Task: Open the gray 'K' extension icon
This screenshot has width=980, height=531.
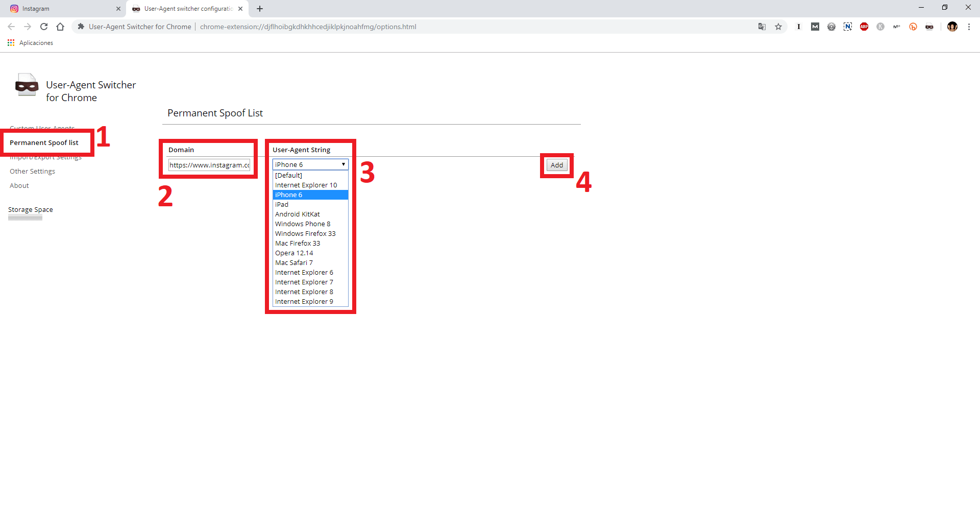Action: (880, 27)
